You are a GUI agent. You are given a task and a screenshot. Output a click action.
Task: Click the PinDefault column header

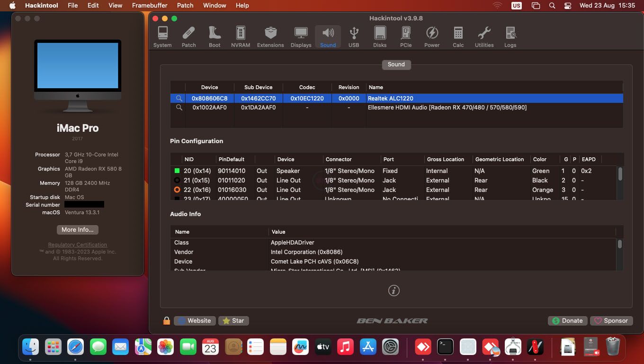click(235, 159)
